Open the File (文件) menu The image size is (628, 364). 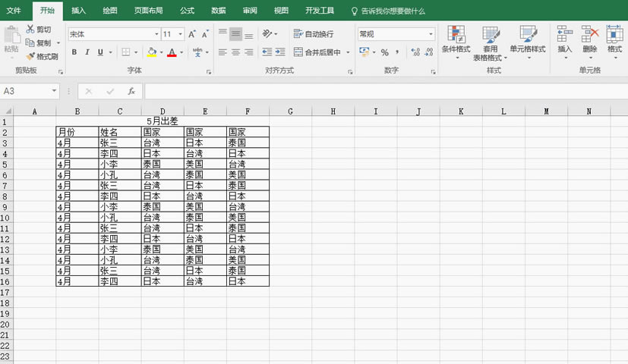pos(14,11)
